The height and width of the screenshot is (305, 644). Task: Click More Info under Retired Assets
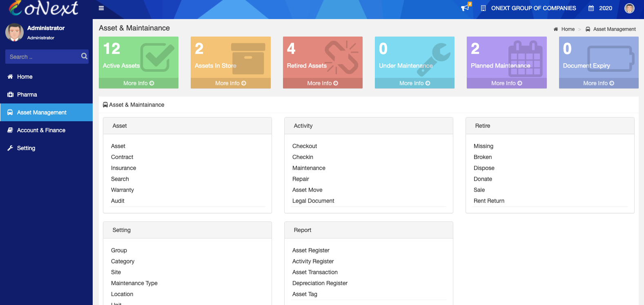(x=323, y=83)
